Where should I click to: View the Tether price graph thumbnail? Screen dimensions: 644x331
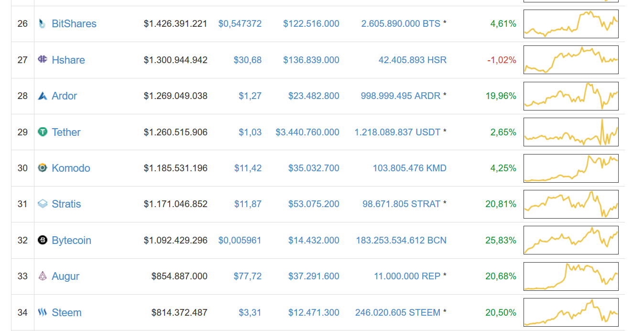[x=571, y=132]
